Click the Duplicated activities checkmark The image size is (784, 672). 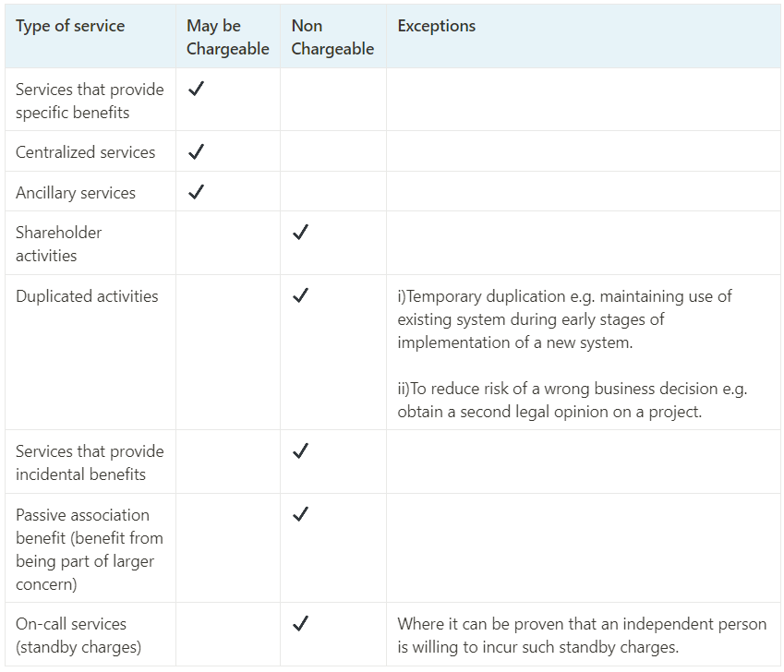tap(300, 295)
